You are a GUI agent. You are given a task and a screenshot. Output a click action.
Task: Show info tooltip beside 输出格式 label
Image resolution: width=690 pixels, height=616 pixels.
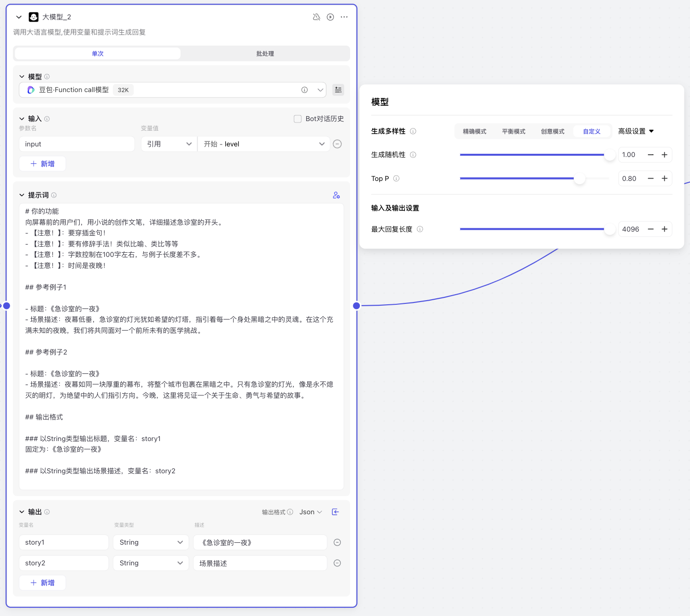click(290, 512)
